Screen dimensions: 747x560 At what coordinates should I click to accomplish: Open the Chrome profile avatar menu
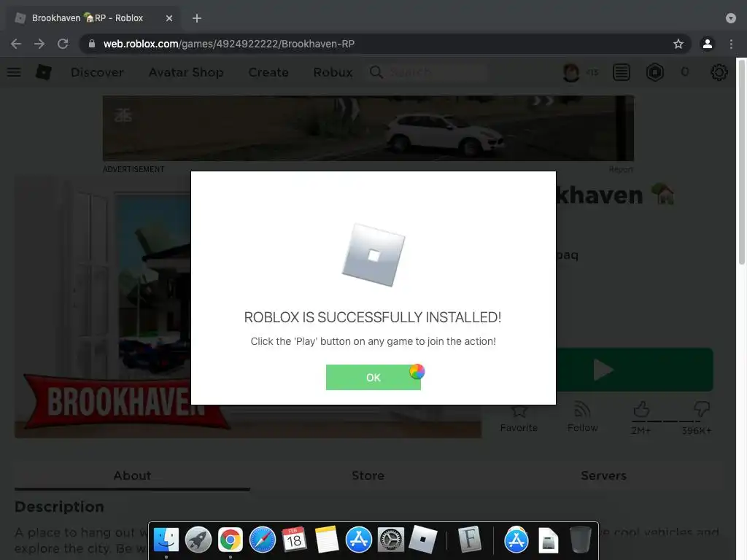coord(708,44)
